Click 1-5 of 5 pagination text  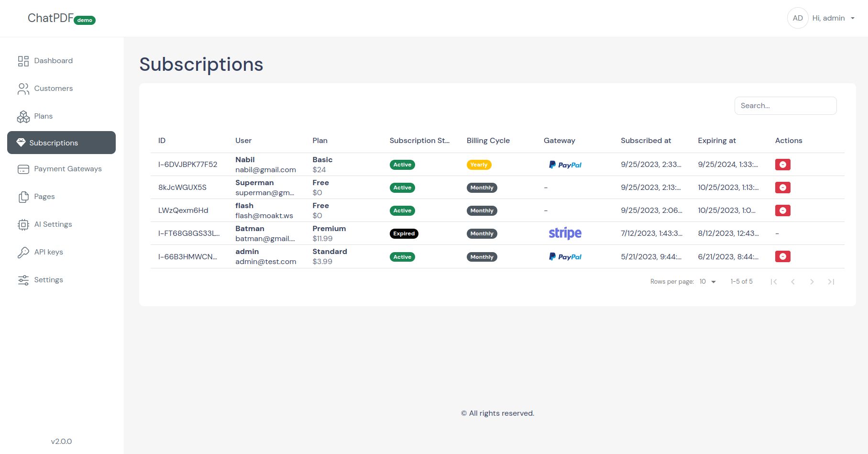[741, 282]
